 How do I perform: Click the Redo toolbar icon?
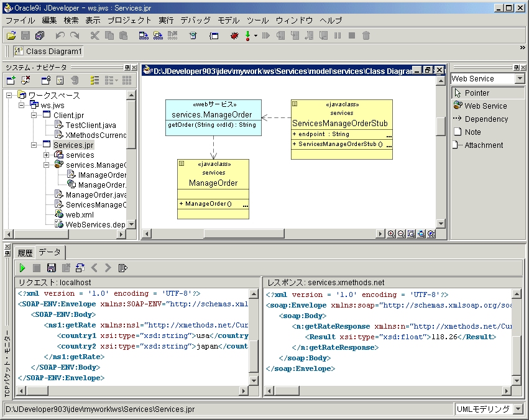click(75, 35)
